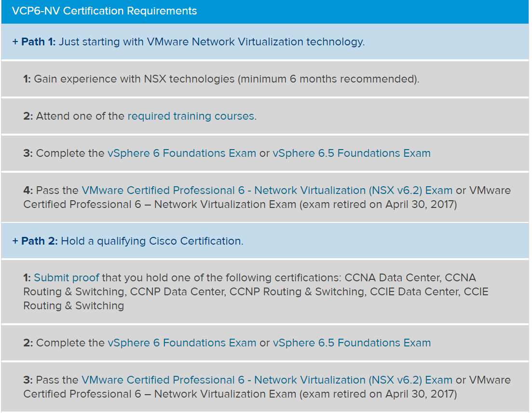Open vSphere 6.5 Foundations Exam link in Path 2
The image size is (532, 413).
[x=352, y=343]
